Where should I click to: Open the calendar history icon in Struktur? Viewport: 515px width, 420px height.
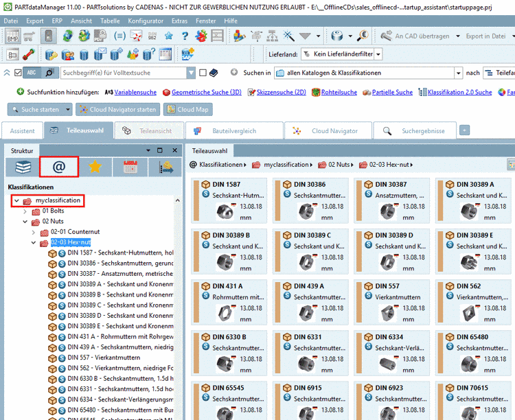pos(130,167)
